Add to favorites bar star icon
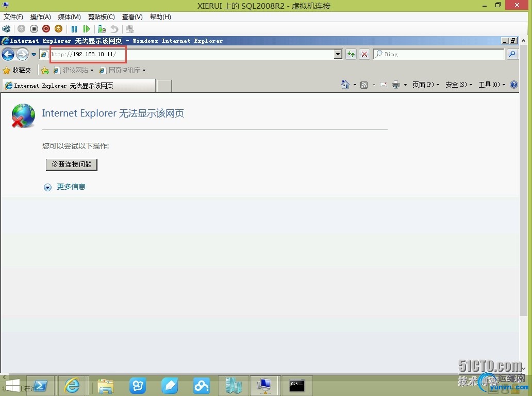532x396 pixels. coord(45,70)
